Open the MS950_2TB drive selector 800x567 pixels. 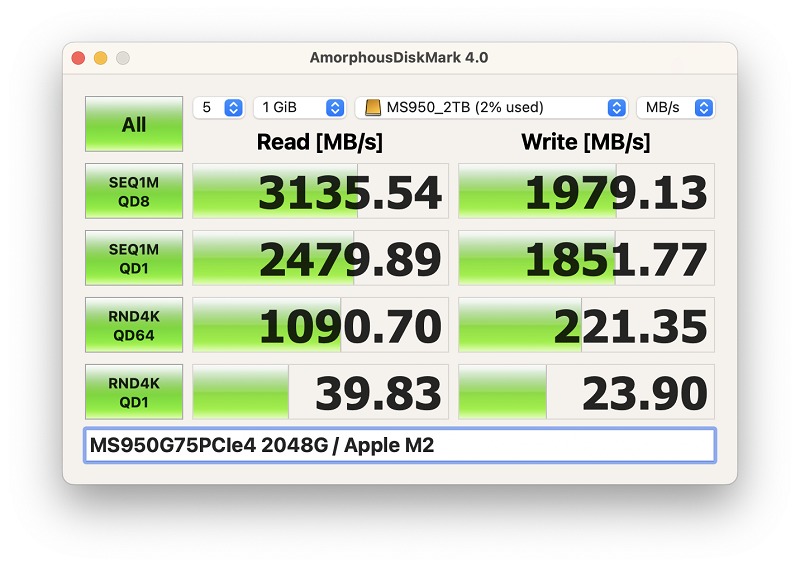tap(491, 108)
